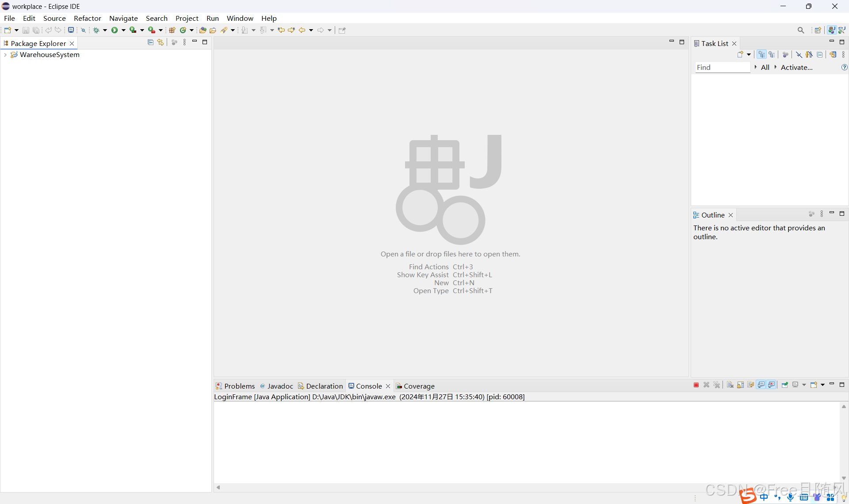Click the External Tools run icon

pos(152,30)
